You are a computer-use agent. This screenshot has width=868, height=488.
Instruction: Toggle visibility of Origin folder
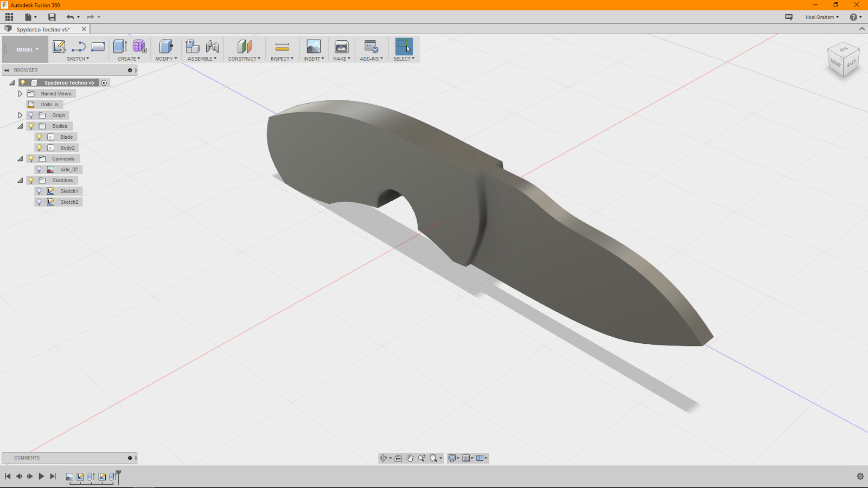click(31, 115)
